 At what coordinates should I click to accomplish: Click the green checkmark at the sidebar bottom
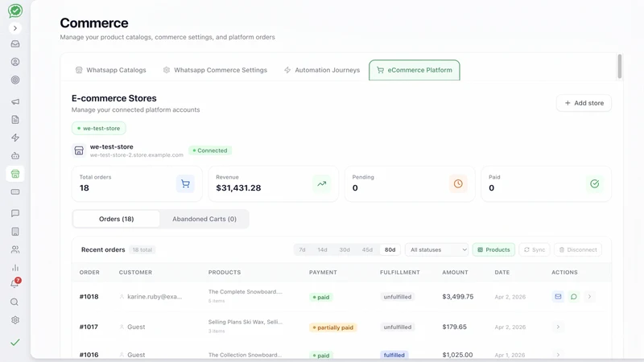click(15, 342)
